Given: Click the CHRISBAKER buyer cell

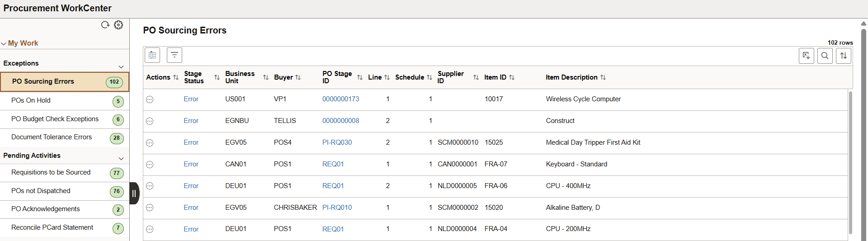Looking at the screenshot, I should [295, 208].
